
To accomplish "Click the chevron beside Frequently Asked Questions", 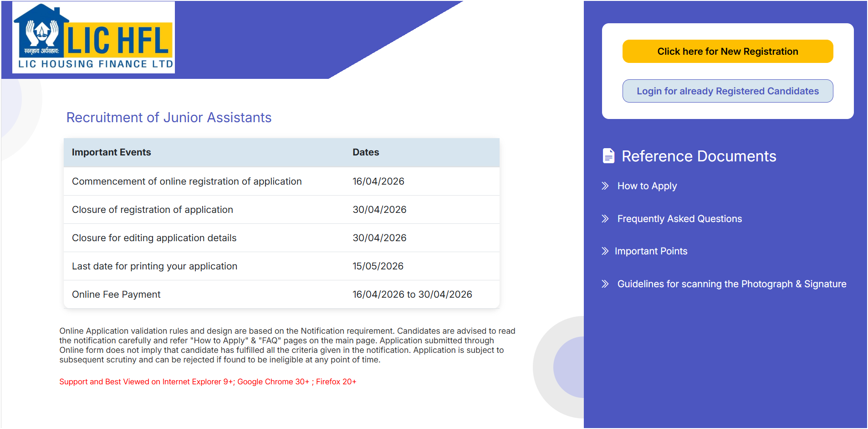I will (606, 219).
